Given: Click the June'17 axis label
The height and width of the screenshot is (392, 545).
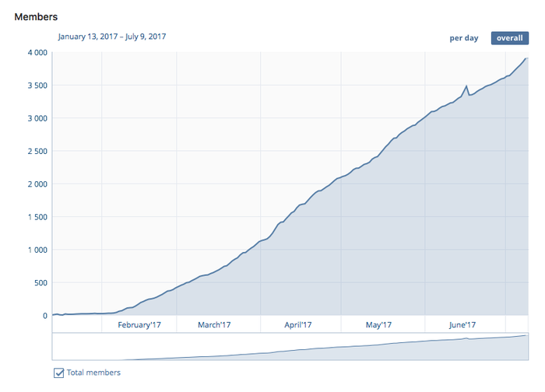Looking at the screenshot, I should click(x=462, y=325).
